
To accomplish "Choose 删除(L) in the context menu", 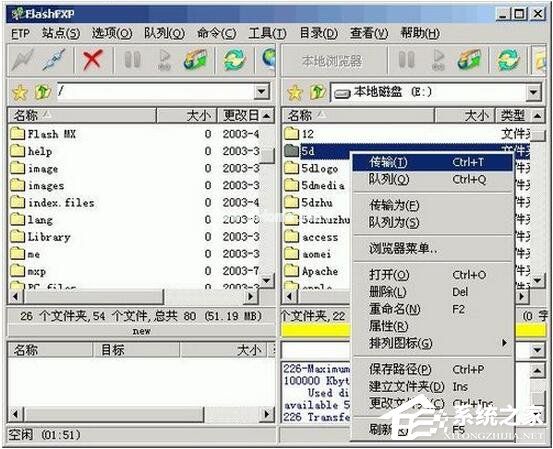I will point(433,292).
